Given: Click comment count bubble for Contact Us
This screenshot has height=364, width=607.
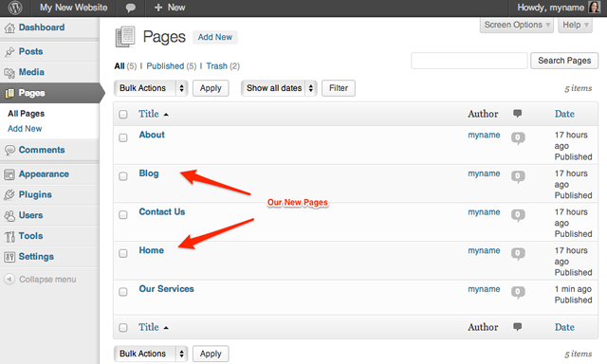Looking at the screenshot, I should 518,214.
